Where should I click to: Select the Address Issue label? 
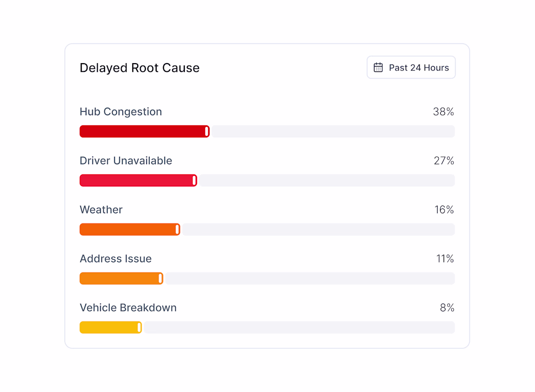point(116,259)
